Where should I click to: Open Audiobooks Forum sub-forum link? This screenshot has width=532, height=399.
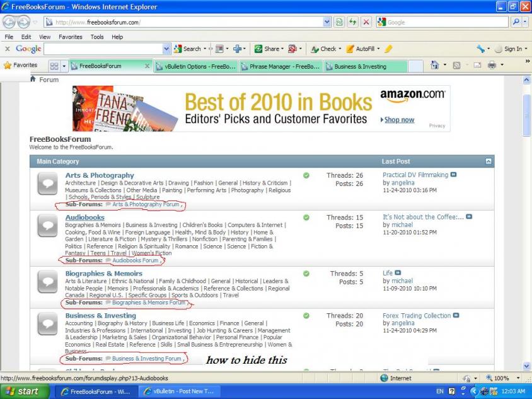[x=136, y=260]
